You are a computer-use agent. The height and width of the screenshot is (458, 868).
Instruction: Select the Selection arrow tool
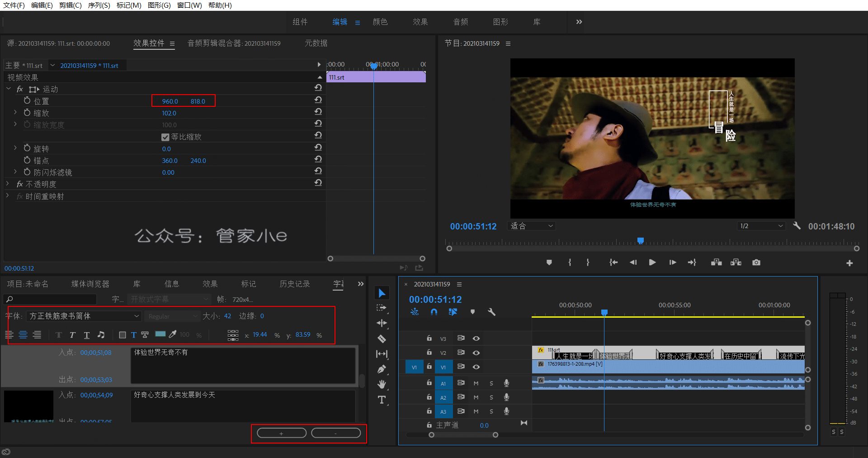point(382,293)
